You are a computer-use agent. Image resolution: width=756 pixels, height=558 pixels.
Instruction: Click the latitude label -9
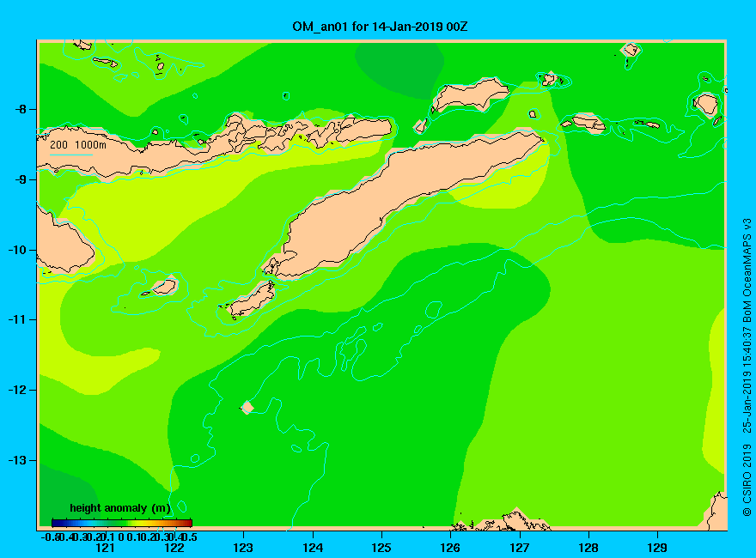pyautogui.click(x=21, y=179)
